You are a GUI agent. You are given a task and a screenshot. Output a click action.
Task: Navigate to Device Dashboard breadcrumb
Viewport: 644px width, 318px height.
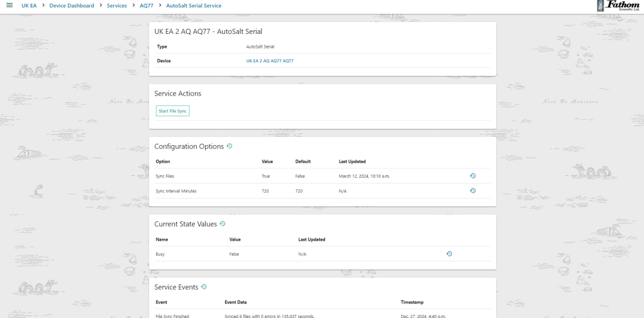tap(72, 6)
